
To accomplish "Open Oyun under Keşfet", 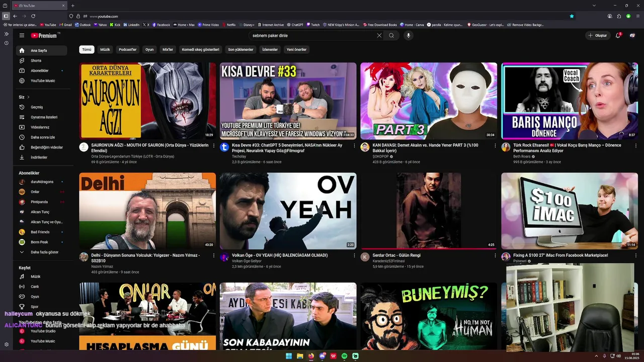I will pos(41,297).
